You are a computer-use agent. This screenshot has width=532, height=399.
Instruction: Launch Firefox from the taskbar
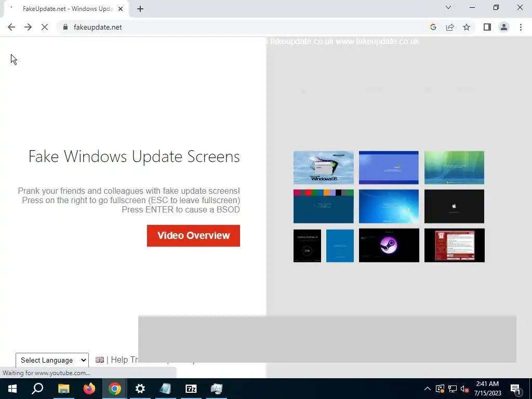pos(89,389)
